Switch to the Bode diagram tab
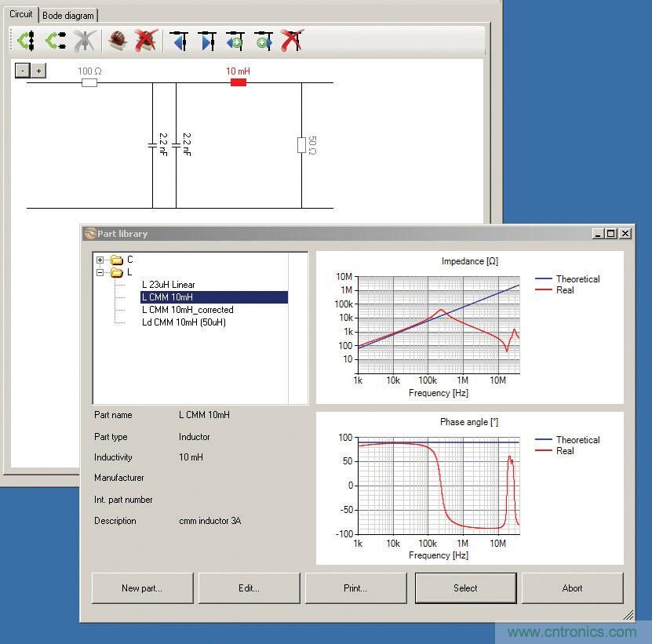652x644 pixels. (x=68, y=15)
